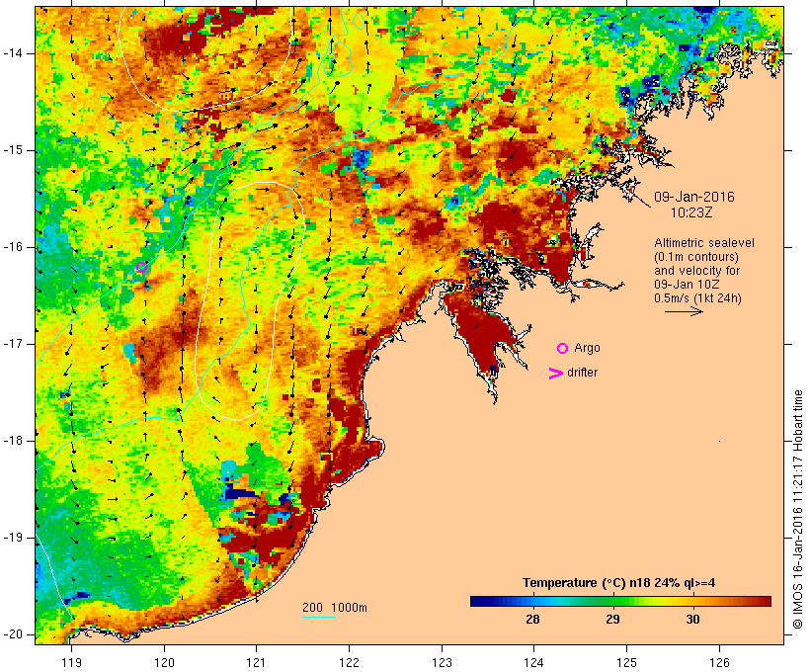Click longitude axis label "119"
The width and height of the screenshot is (810, 672).
(x=71, y=662)
